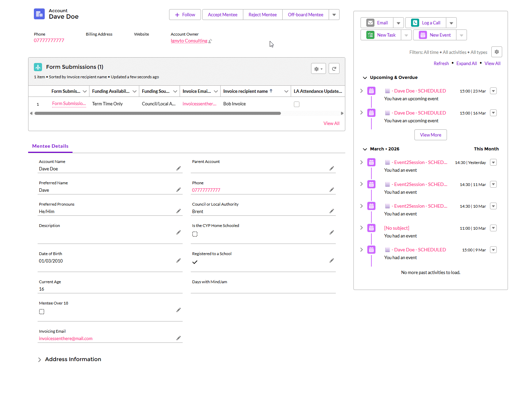Edit Invoicing Email pencil icon
The height and width of the screenshot is (397, 532).
179,338
